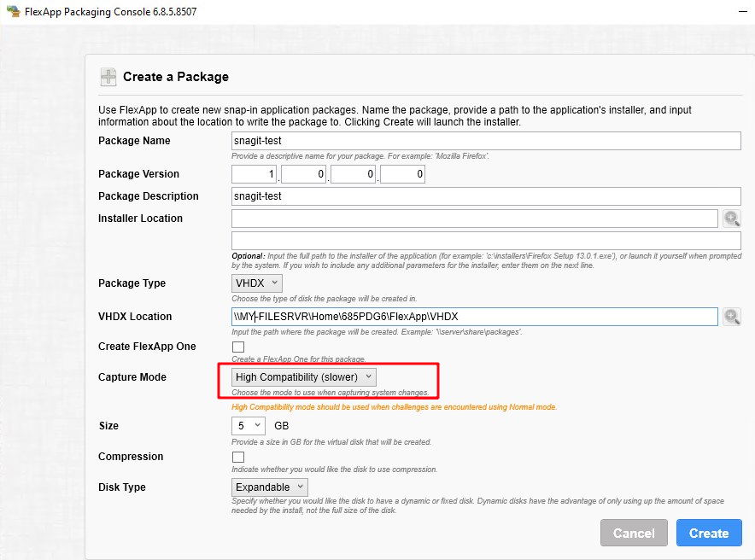Click the installer parameters field below Installer Location

(x=486, y=241)
